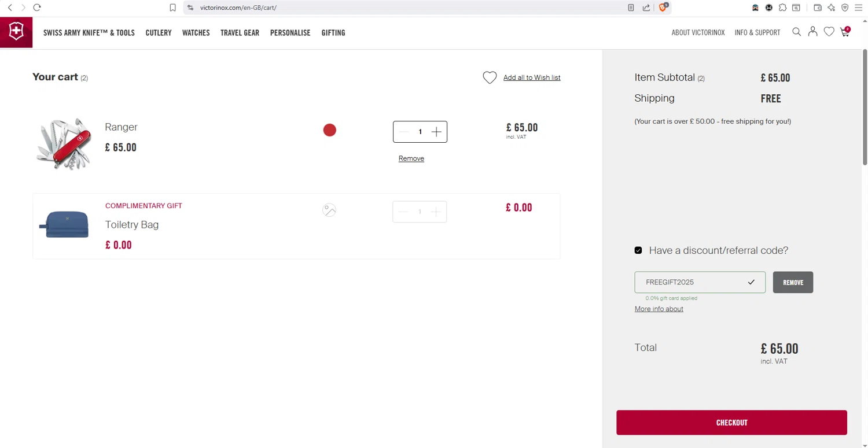Open Brave Shields lion icon

tap(664, 7)
